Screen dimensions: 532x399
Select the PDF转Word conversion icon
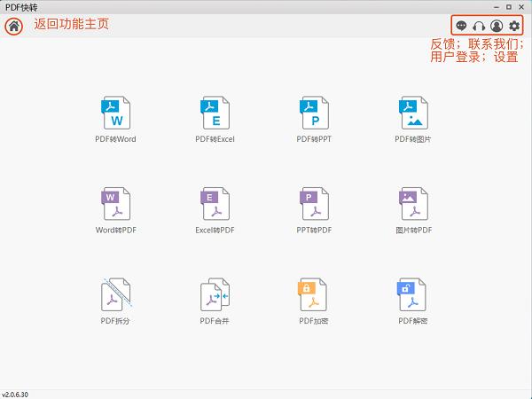pyautogui.click(x=115, y=113)
